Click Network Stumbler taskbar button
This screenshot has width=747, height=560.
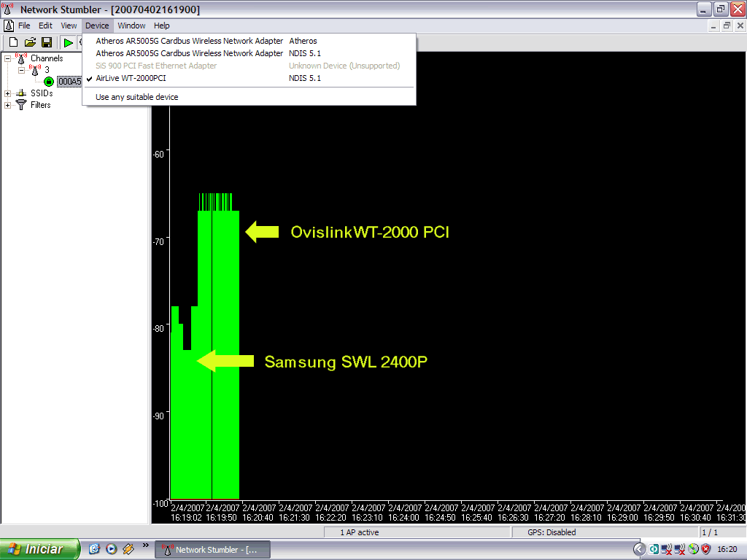point(213,550)
